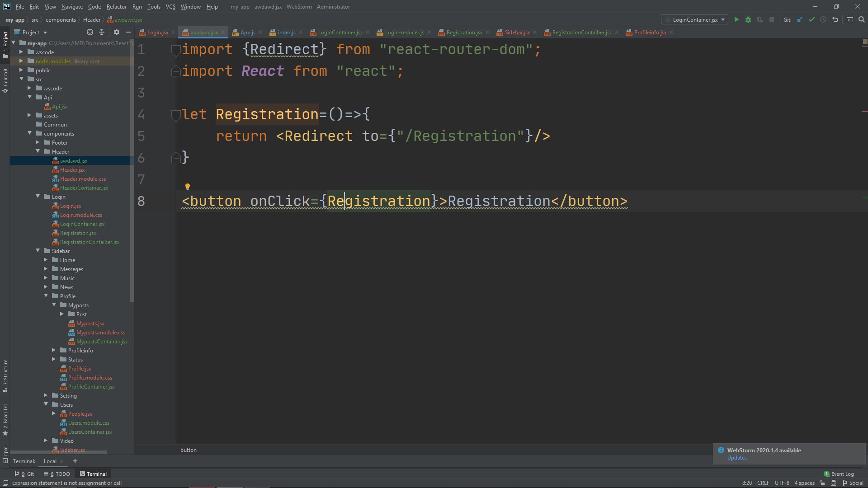
Task: Run the LoginContainer.jsx configuration
Action: pyautogui.click(x=736, y=19)
